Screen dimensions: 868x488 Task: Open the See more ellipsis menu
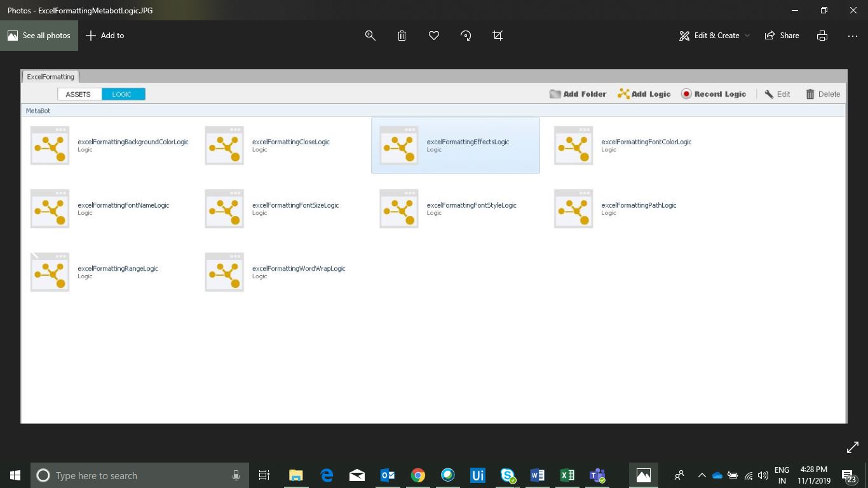853,36
